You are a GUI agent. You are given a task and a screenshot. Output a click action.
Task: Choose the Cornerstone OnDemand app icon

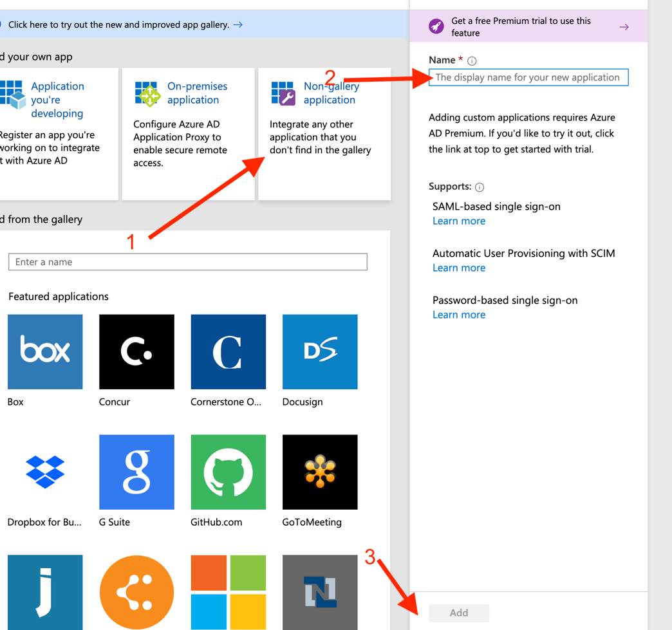(x=229, y=352)
